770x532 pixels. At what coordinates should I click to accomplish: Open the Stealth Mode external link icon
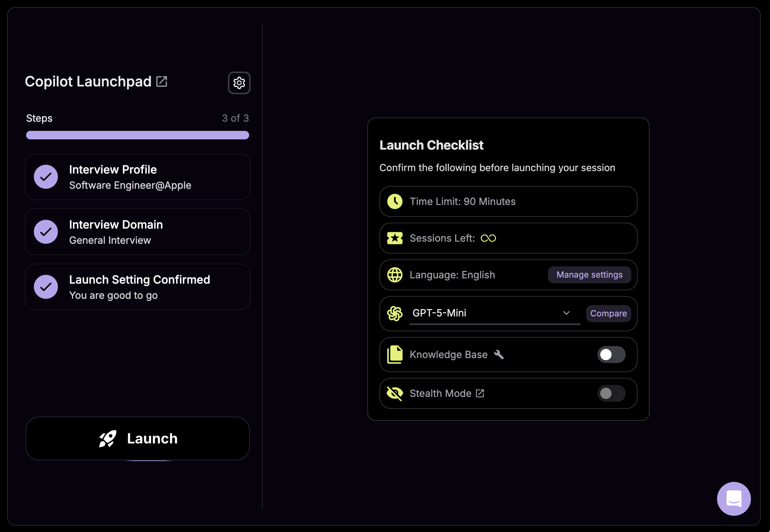(480, 393)
